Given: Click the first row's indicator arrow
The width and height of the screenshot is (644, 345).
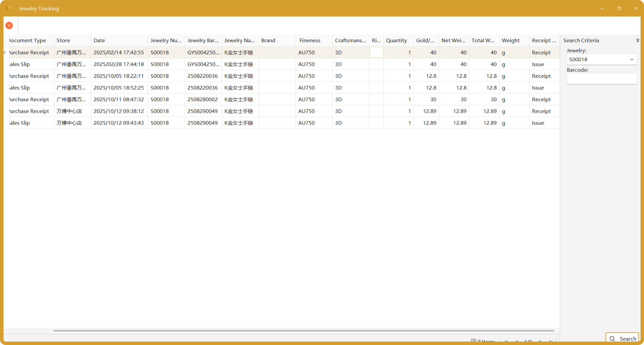Looking at the screenshot, I should (x=5, y=53).
